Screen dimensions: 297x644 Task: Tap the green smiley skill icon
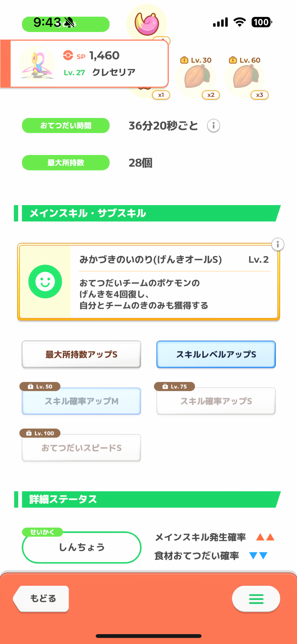(x=45, y=281)
